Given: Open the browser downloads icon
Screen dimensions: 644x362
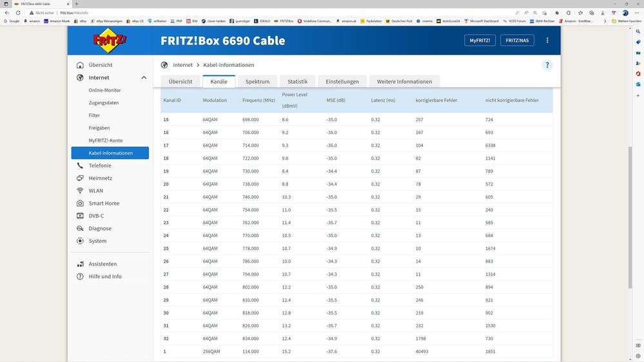Looking at the screenshot, I should coord(603,13).
